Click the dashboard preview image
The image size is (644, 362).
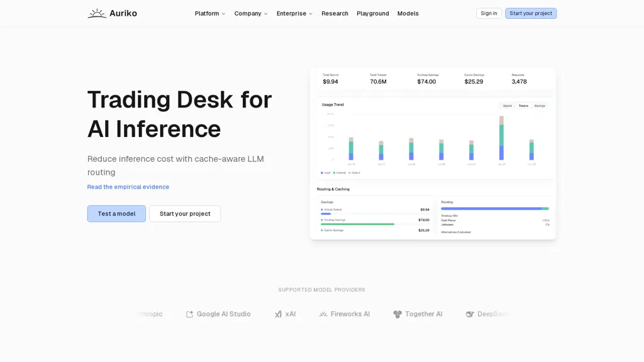pos(433,154)
